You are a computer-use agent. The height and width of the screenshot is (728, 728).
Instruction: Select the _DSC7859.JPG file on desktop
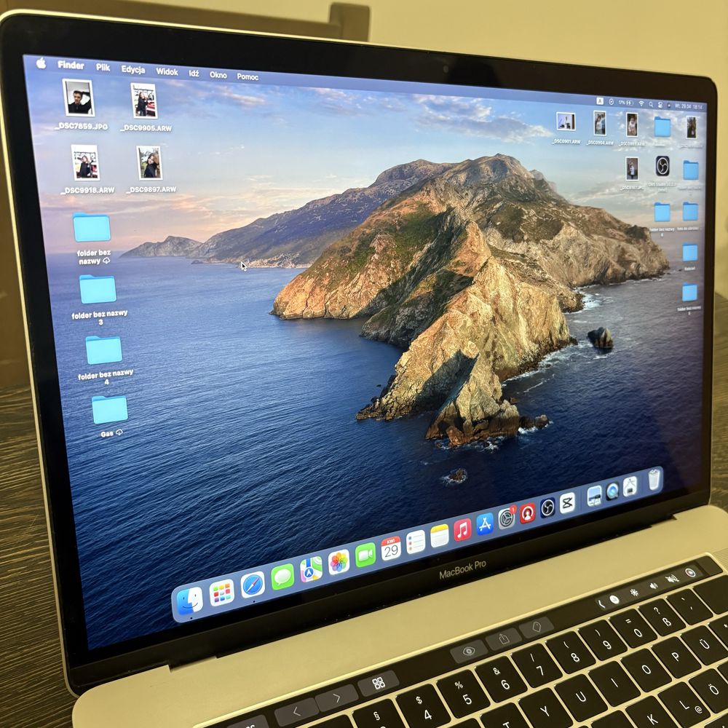tap(79, 98)
